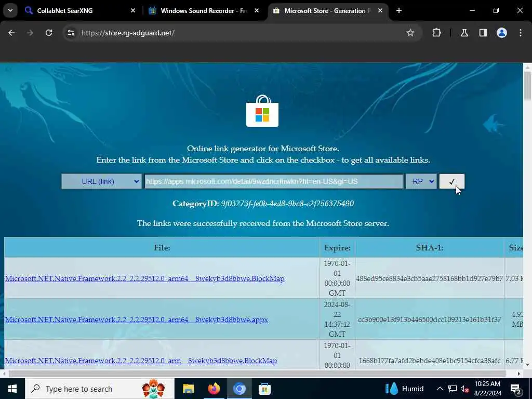The width and height of the screenshot is (532, 399).
Task: Click the SHA-1 column header
Action: (430, 248)
